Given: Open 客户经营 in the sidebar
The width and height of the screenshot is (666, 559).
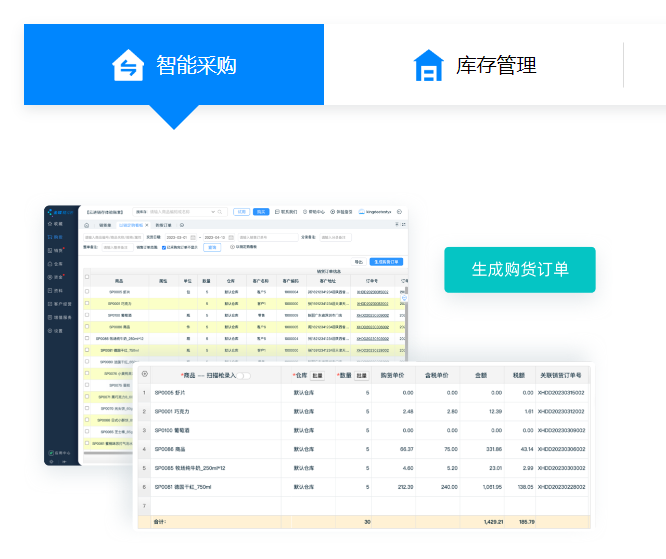Looking at the screenshot, I should (60, 304).
